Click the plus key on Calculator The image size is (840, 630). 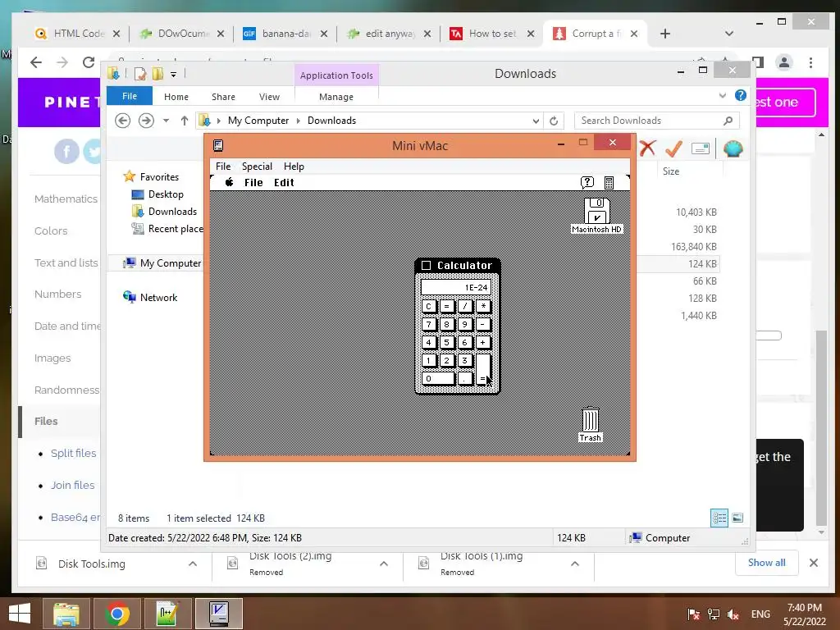(x=482, y=342)
